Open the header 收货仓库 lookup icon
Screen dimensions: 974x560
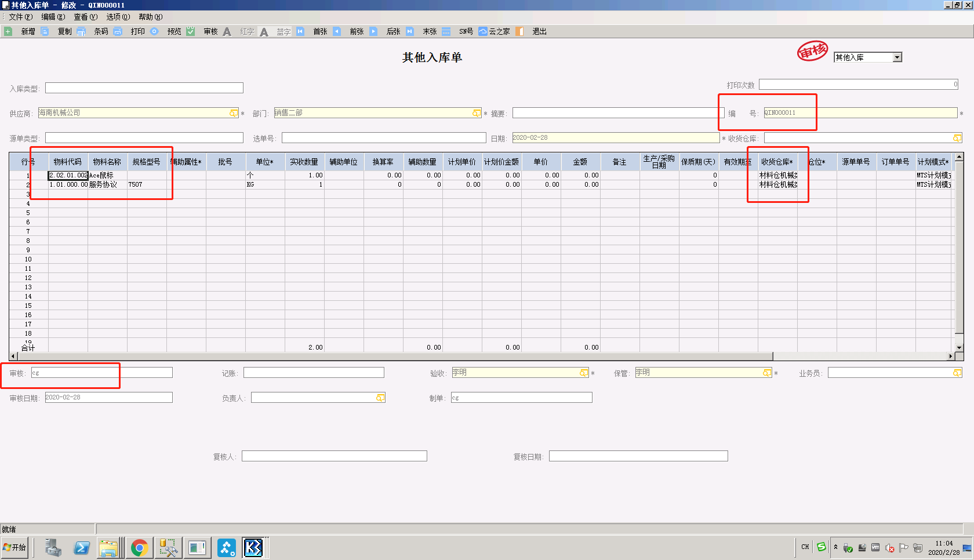(x=957, y=138)
